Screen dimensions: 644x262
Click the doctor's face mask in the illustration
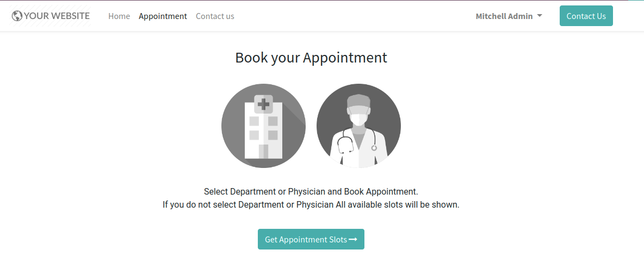click(358, 119)
